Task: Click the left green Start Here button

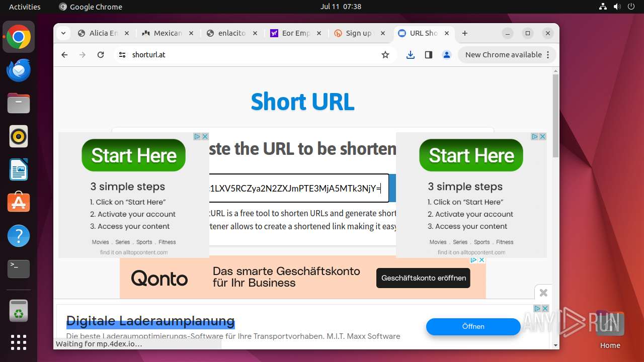Action: pyautogui.click(x=133, y=155)
